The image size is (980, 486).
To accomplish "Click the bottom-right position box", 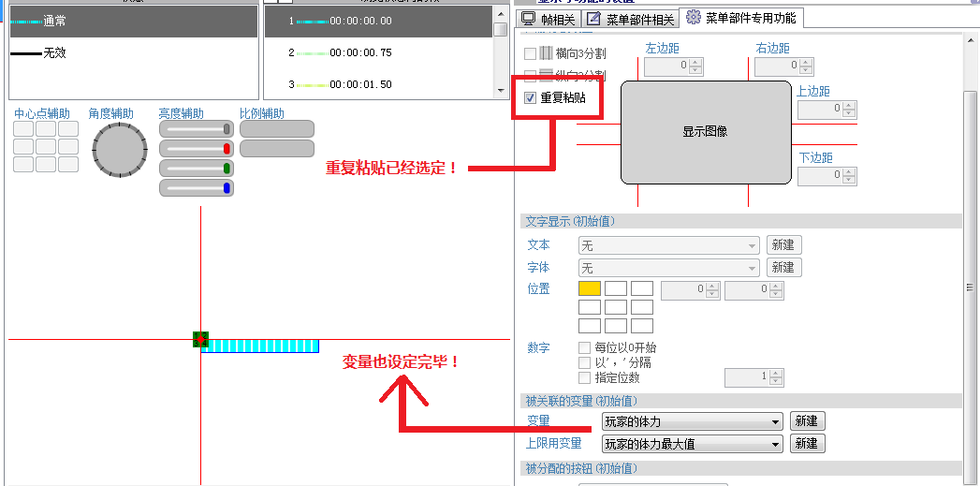I will [x=642, y=326].
